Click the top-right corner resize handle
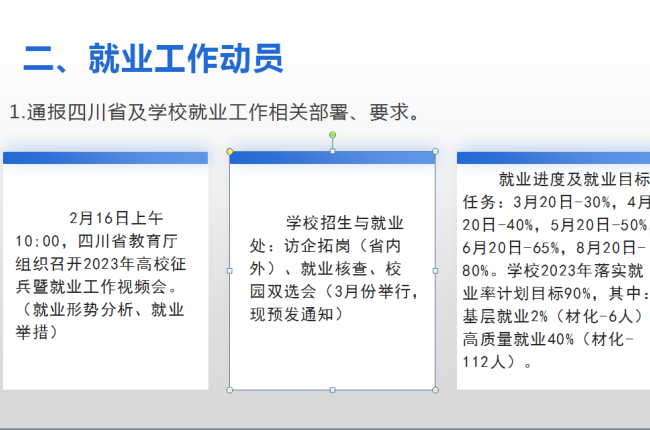Viewport: 650px width, 430px height. [x=435, y=152]
